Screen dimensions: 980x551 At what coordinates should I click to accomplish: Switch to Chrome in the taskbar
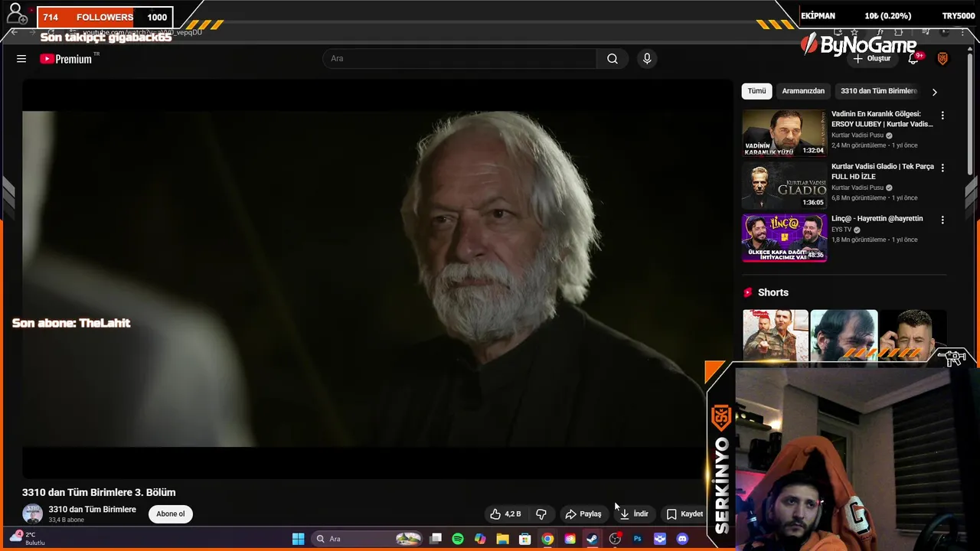(x=547, y=539)
